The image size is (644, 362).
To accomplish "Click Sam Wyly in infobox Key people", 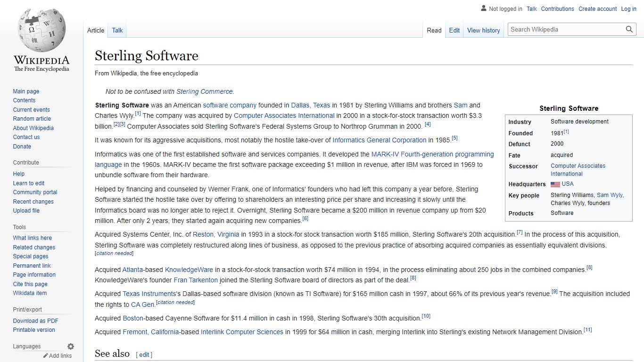I will (610, 195).
